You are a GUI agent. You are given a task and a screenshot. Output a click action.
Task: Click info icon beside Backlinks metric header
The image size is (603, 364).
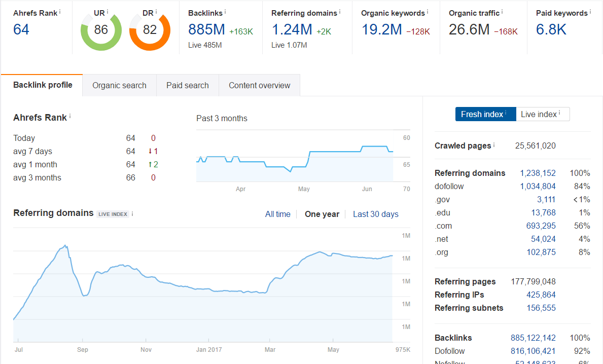(225, 12)
